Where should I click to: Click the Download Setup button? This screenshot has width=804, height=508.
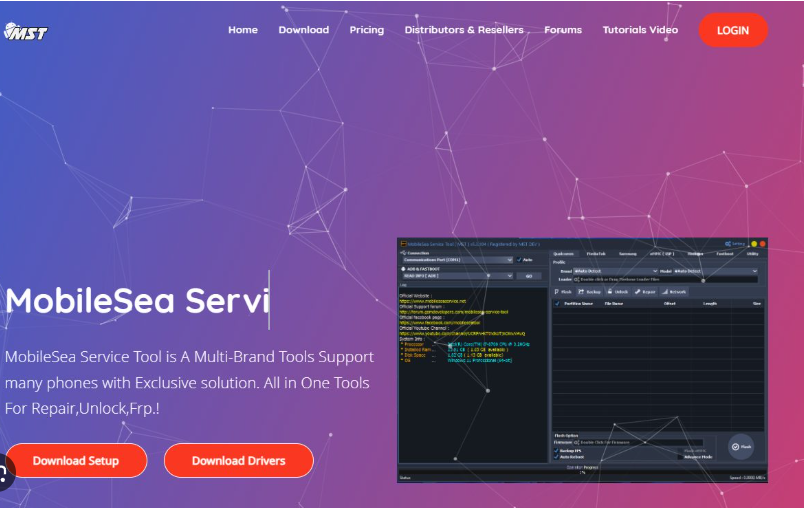pos(76,460)
